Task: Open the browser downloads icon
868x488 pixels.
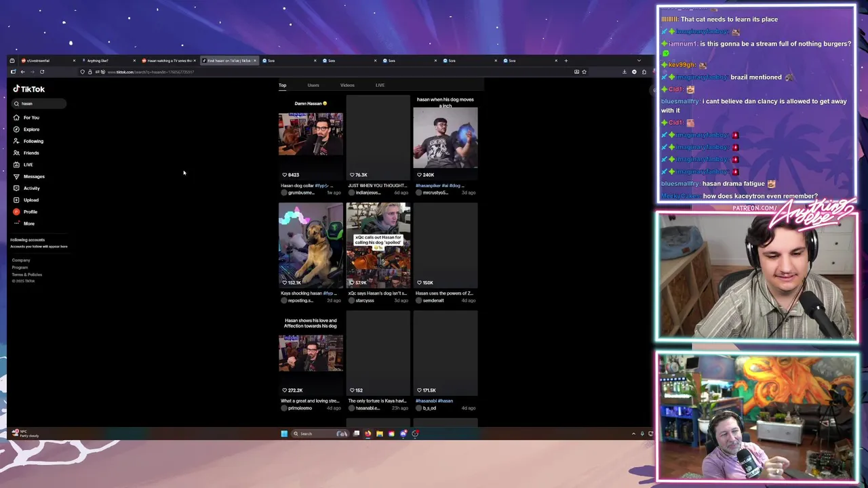Action: (625, 72)
